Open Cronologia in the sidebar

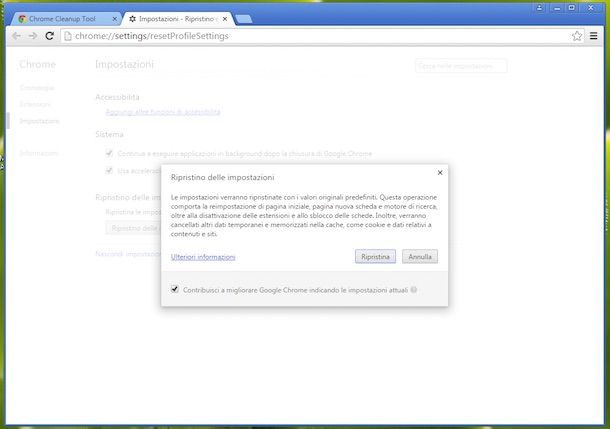37,88
